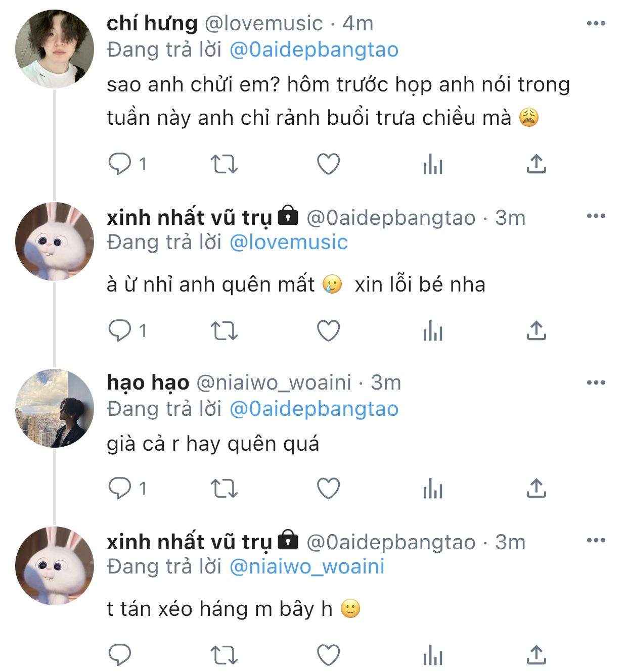The image size is (628, 672).
Task: Retweet chí hưng's tweet about the meeting
Action: coord(223,164)
